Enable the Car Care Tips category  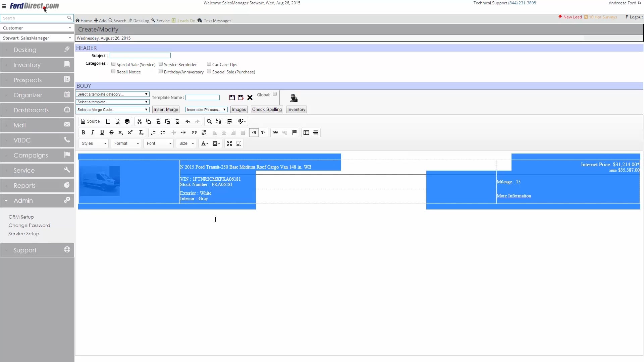pos(209,64)
